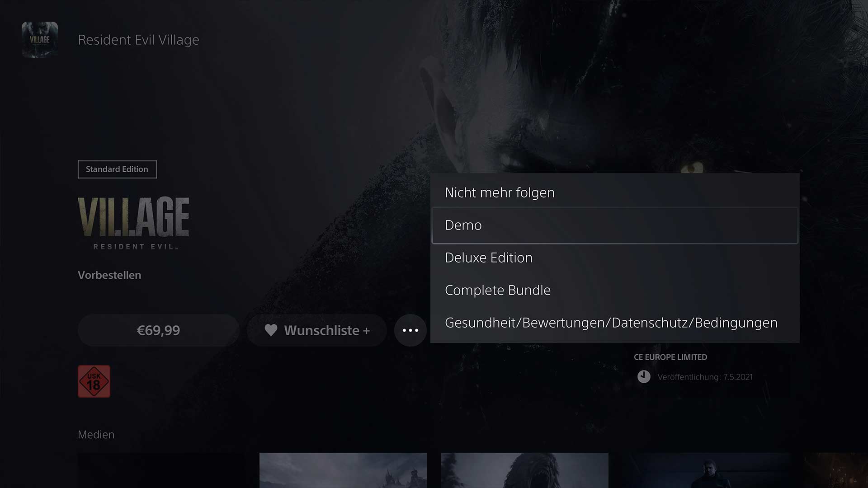Select Deluxe Edition from the menu
This screenshot has height=488, width=868.
click(x=489, y=258)
